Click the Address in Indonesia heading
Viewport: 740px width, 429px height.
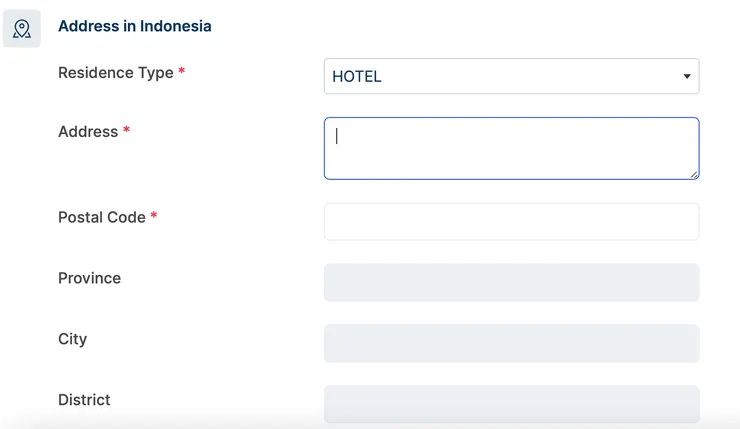pyautogui.click(x=135, y=27)
